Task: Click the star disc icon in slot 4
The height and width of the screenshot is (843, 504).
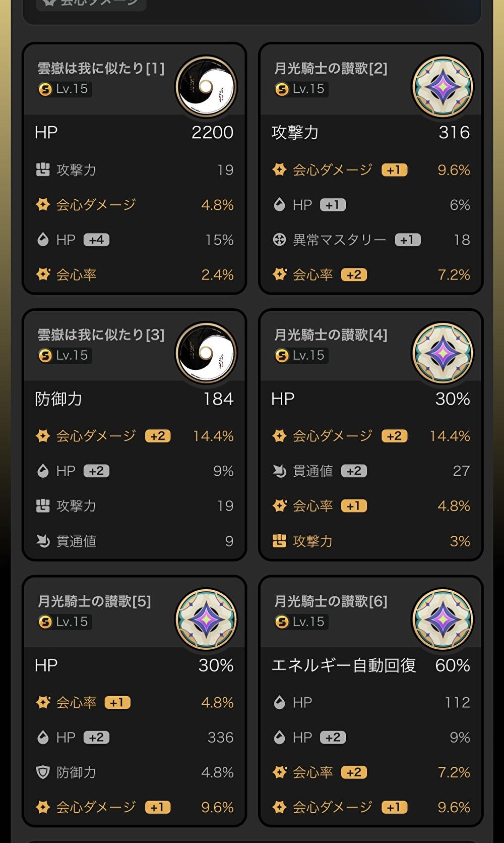Action: tap(443, 353)
